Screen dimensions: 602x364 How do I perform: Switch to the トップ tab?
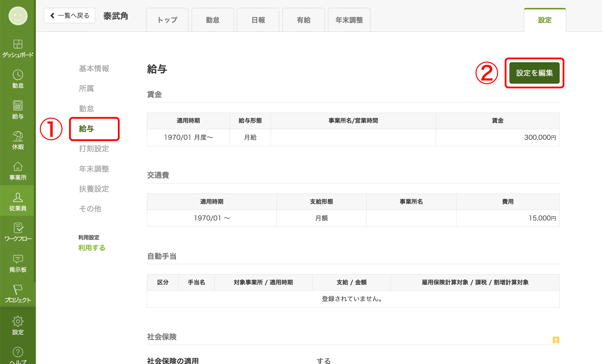tap(167, 20)
